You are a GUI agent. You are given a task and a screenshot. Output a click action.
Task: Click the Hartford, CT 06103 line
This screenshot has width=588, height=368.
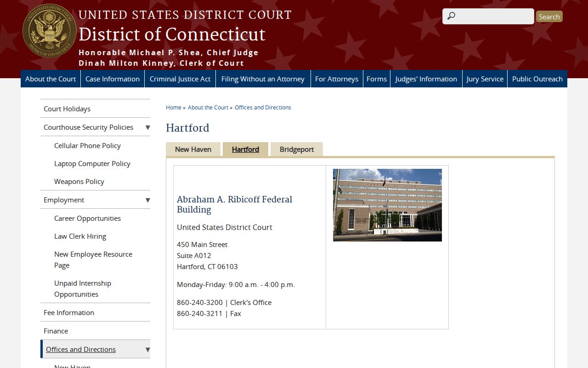coord(207,266)
